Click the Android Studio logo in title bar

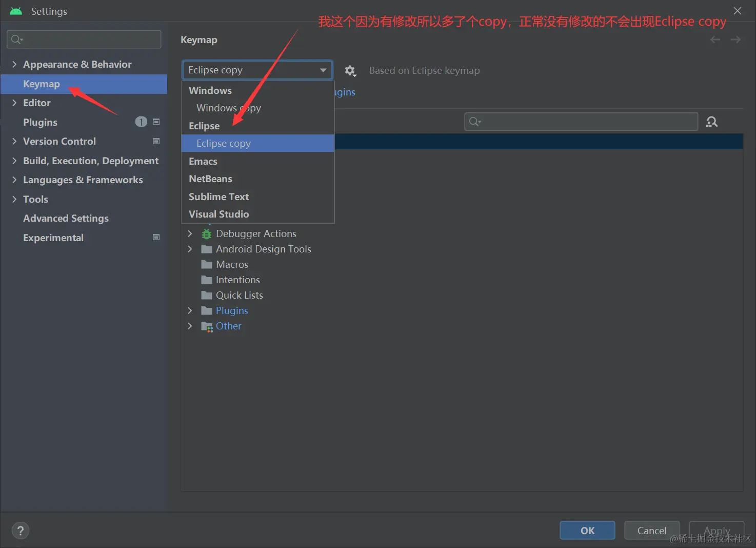coord(16,11)
